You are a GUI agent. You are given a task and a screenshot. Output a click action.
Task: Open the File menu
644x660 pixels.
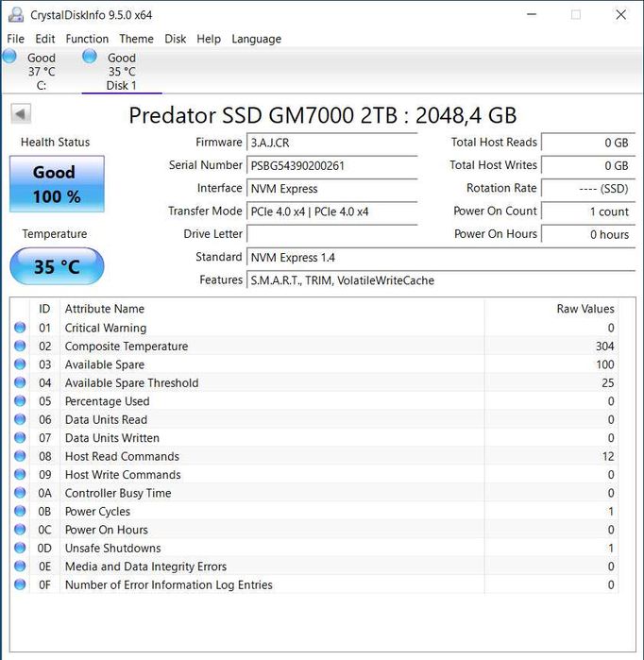15,39
